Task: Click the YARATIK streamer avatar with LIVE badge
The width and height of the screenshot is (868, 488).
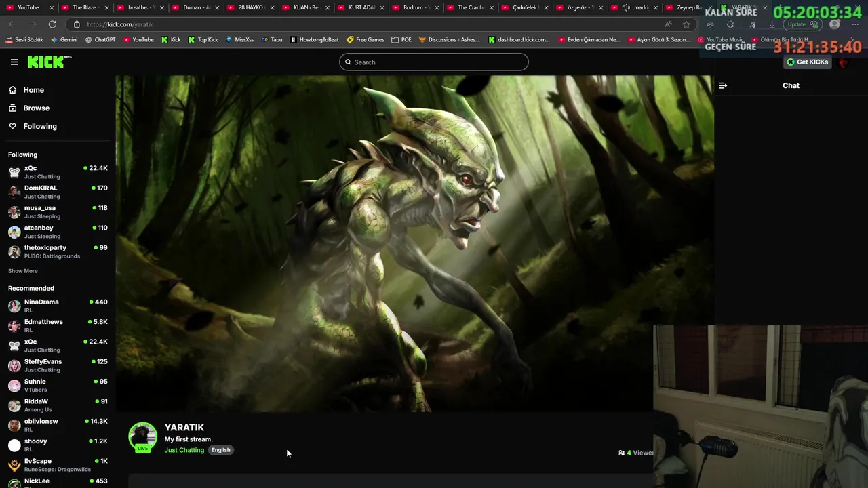Action: [142, 437]
